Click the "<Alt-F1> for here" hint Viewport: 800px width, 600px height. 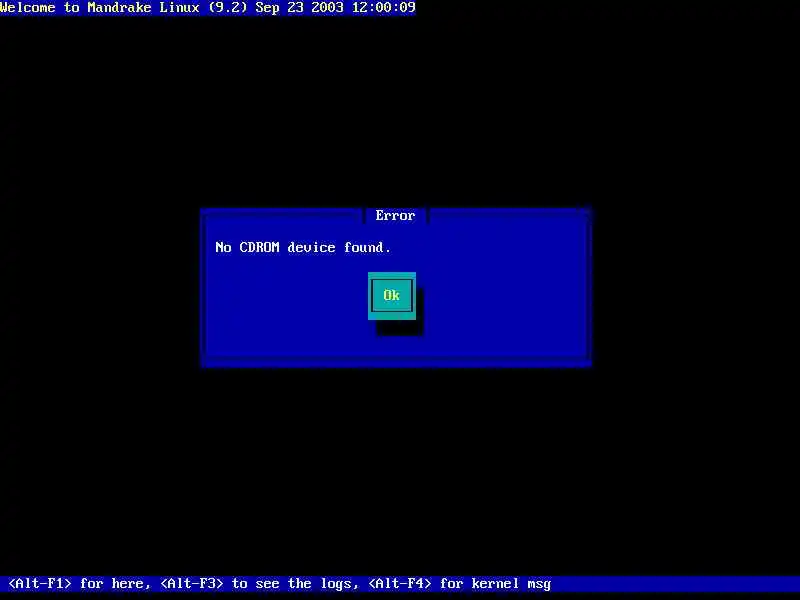pos(79,583)
